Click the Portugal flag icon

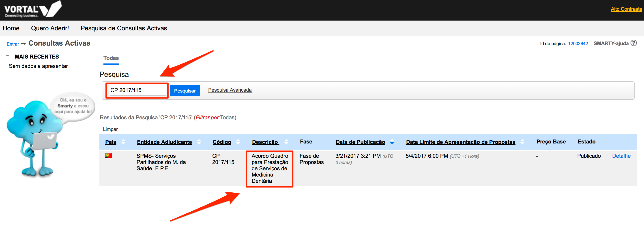108,156
